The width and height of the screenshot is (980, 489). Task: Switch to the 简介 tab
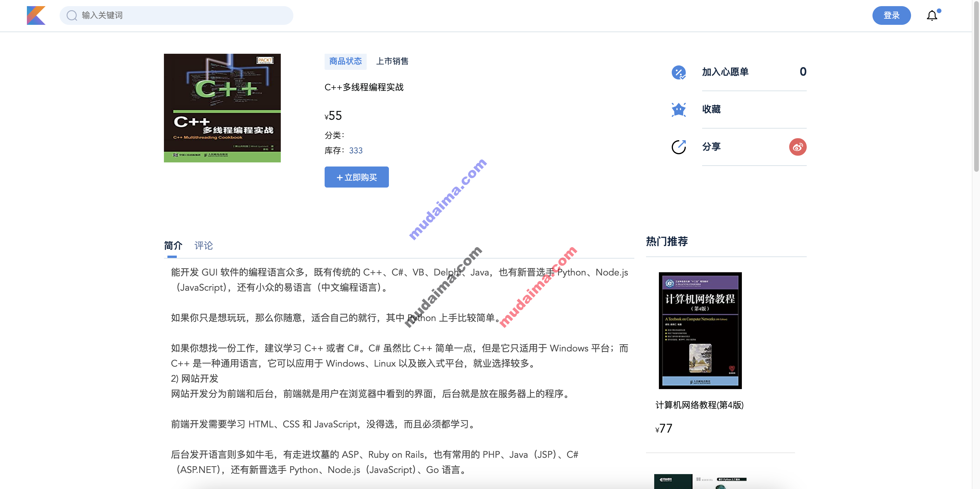tap(173, 246)
